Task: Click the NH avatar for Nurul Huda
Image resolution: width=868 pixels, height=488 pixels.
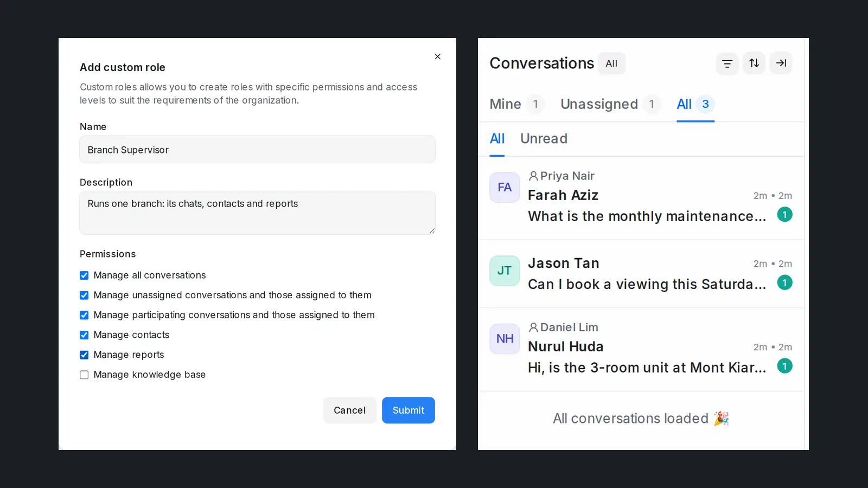Action: click(x=505, y=339)
